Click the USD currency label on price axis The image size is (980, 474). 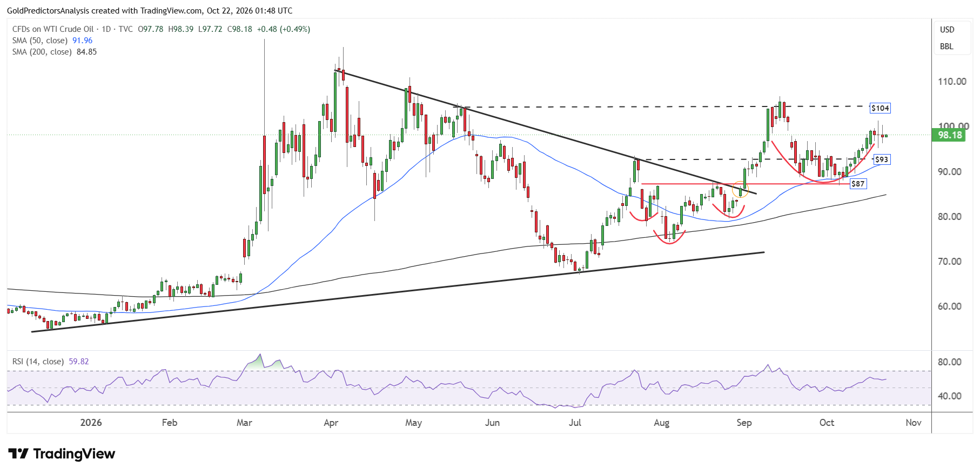click(x=947, y=30)
